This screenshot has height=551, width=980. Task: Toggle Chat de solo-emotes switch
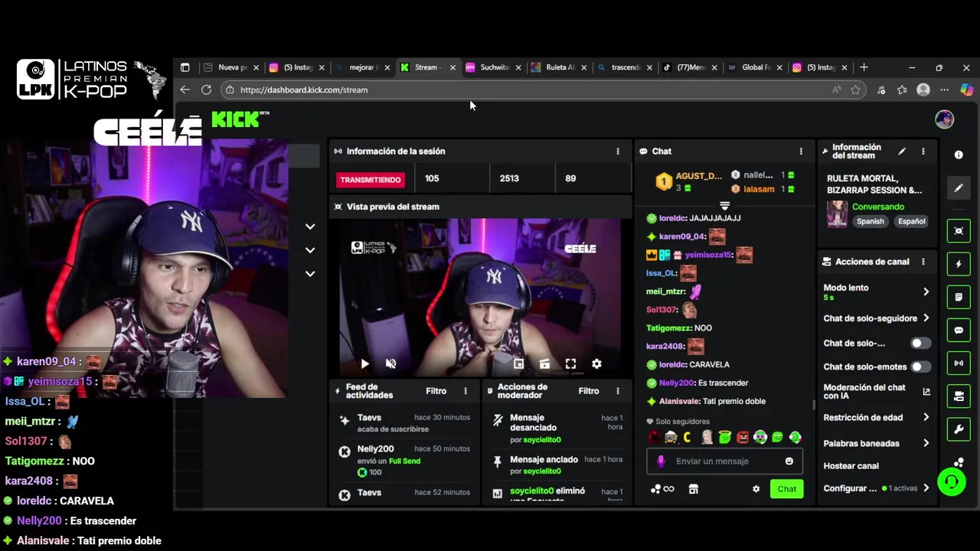coord(920,367)
